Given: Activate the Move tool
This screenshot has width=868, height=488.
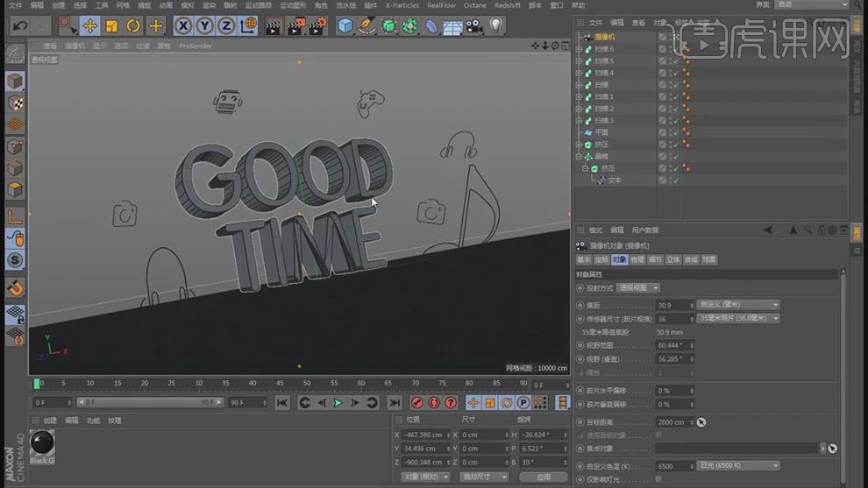Looking at the screenshot, I should click(x=89, y=26).
